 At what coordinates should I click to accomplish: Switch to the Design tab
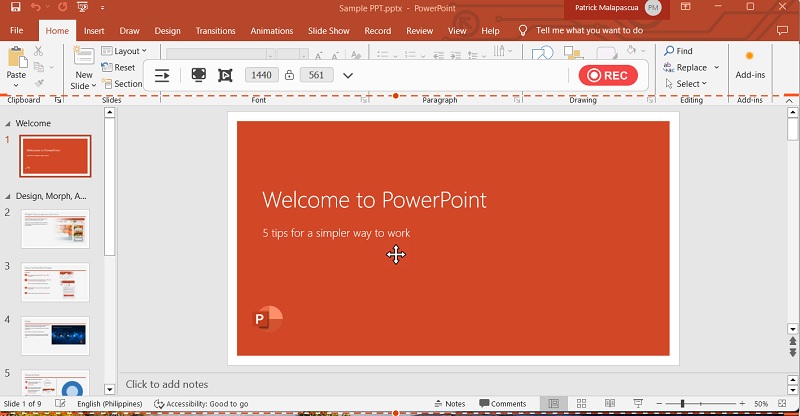pos(167,31)
